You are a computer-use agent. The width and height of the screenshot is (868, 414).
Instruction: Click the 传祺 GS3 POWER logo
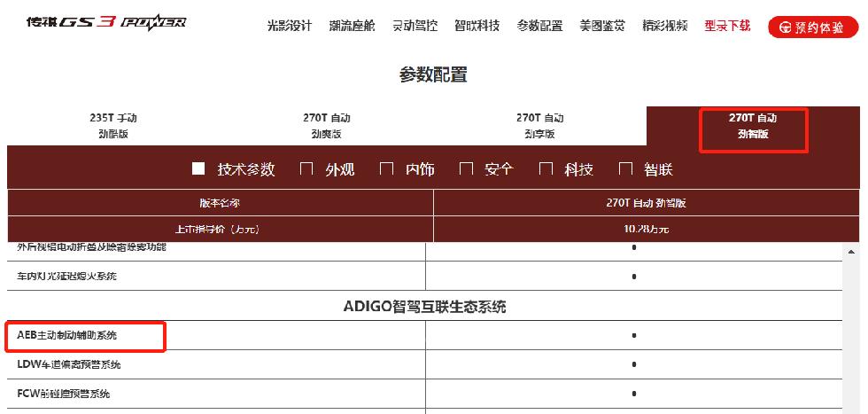(106, 24)
